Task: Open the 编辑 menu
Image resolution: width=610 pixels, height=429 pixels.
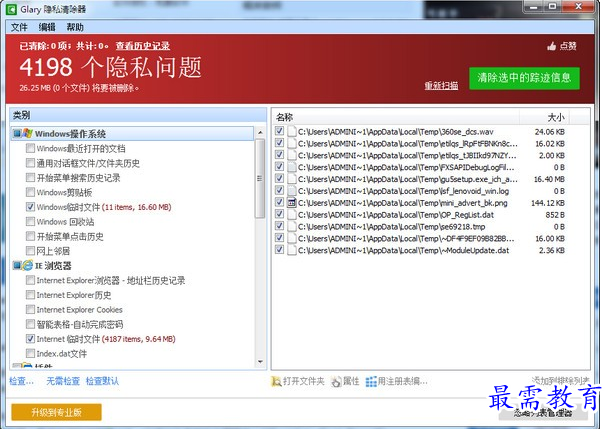Action: pyautogui.click(x=47, y=27)
